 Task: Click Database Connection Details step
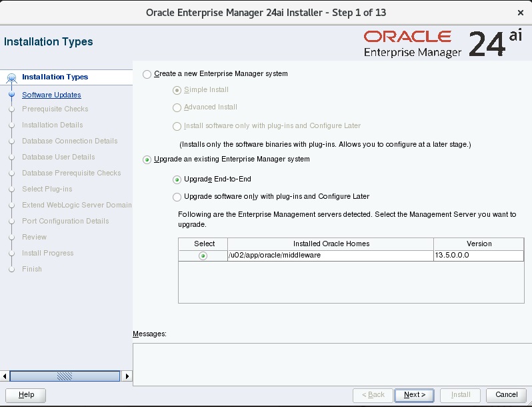coord(69,141)
